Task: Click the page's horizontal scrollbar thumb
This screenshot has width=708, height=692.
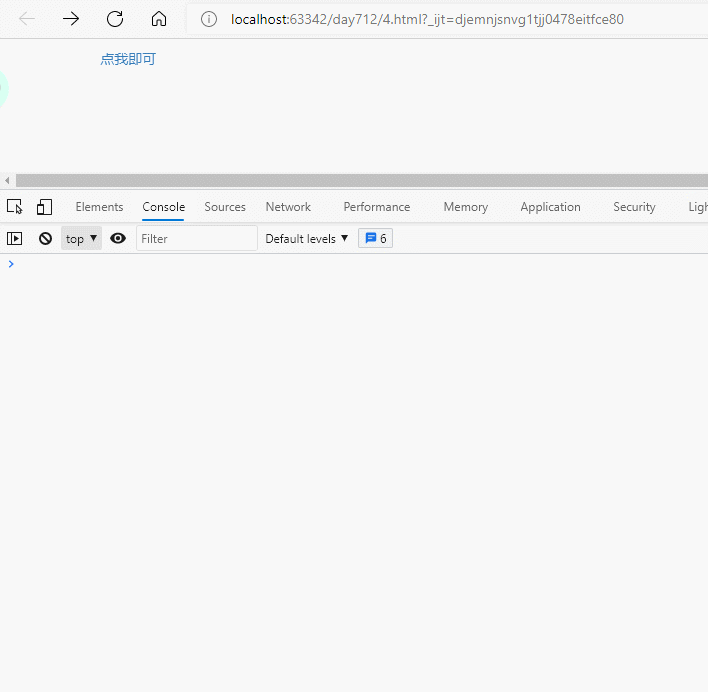Action: coord(362,181)
